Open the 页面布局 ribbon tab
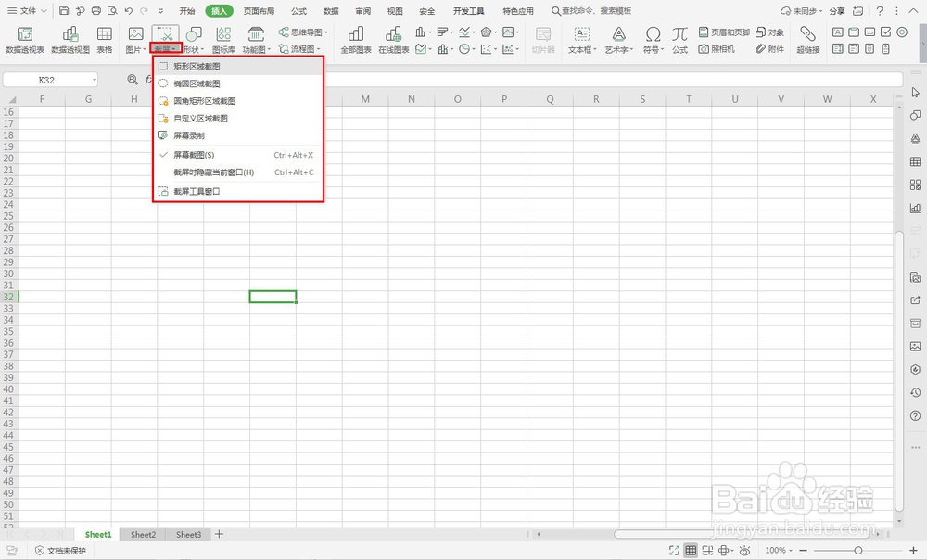Screen dimensions: 927x560 259,11
